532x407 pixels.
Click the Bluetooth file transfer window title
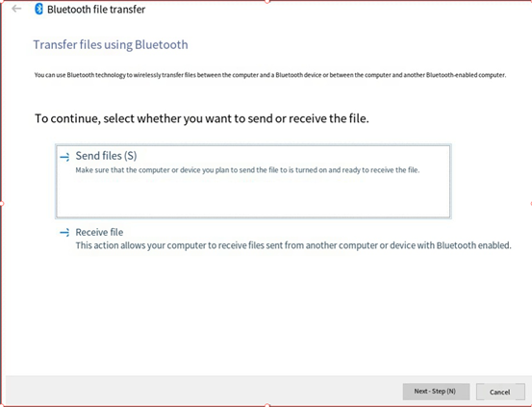tap(96, 10)
